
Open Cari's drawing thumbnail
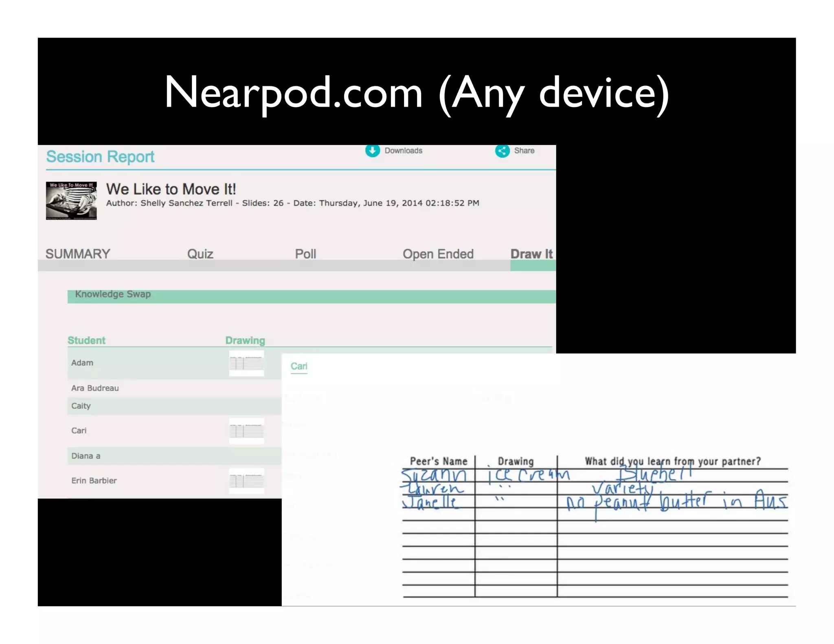pyautogui.click(x=246, y=431)
